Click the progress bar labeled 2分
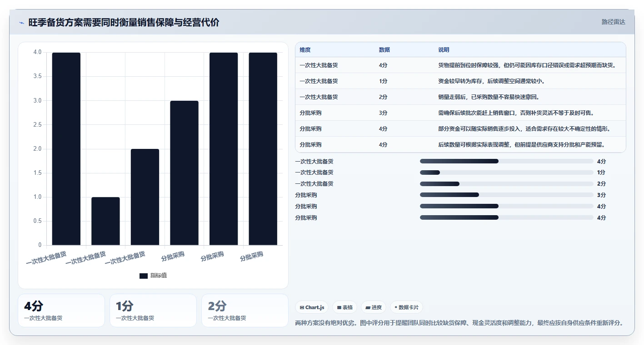644x345 pixels. pyautogui.click(x=507, y=184)
